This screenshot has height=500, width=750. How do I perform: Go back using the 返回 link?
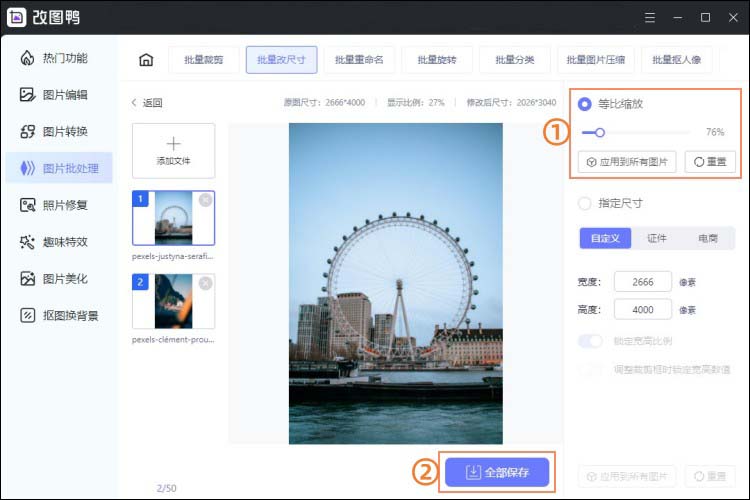147,103
